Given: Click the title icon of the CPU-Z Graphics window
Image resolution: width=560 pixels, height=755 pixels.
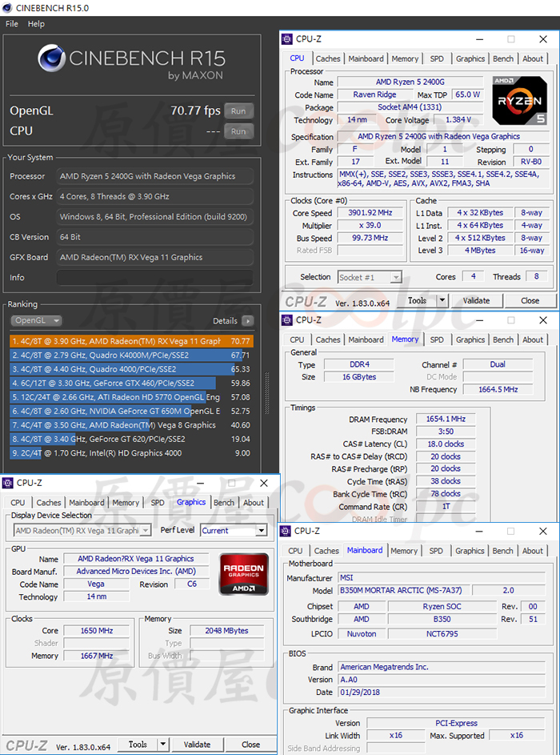Looking at the screenshot, I should click(8, 483).
